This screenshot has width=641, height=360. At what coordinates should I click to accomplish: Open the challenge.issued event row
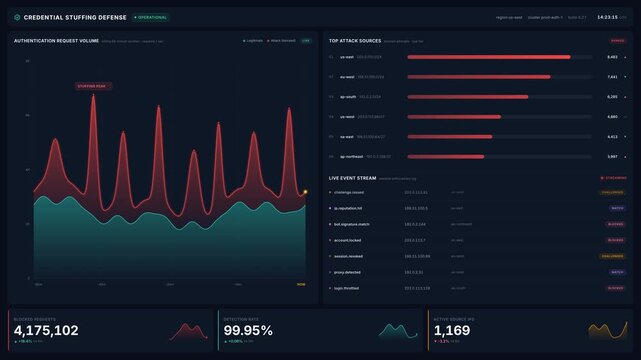tap(478, 192)
